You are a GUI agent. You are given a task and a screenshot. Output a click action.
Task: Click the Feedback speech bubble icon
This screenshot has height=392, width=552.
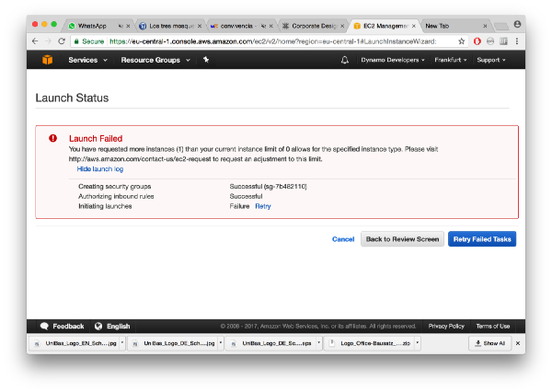(x=44, y=326)
